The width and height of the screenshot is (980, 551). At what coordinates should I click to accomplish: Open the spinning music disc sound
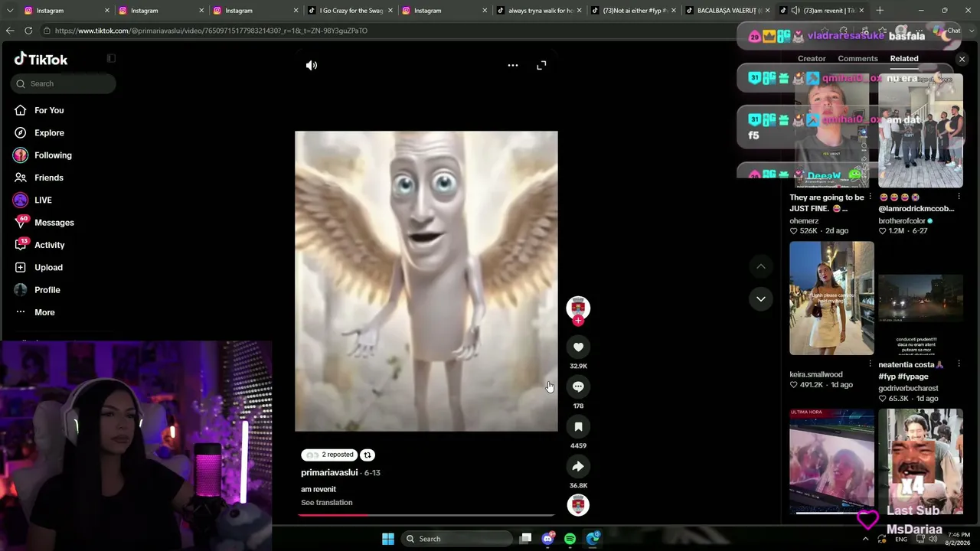(x=578, y=505)
